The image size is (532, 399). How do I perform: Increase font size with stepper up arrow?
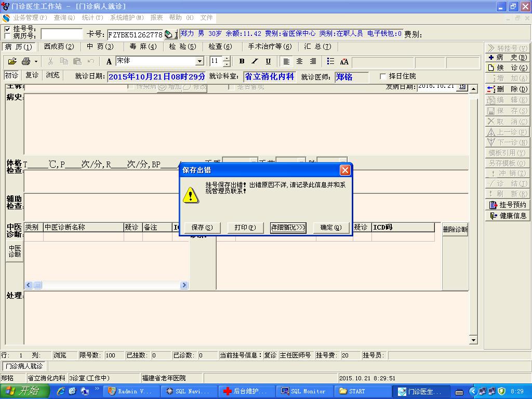[x=227, y=59]
